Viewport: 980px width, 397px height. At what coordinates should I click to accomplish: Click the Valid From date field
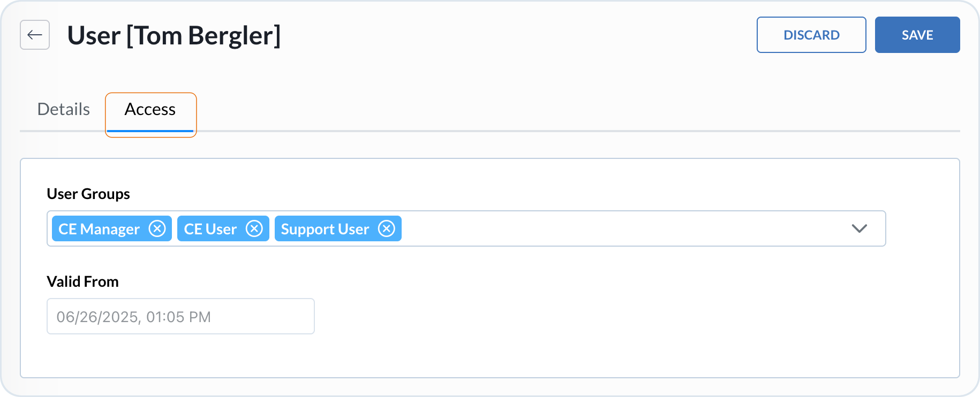pos(180,316)
